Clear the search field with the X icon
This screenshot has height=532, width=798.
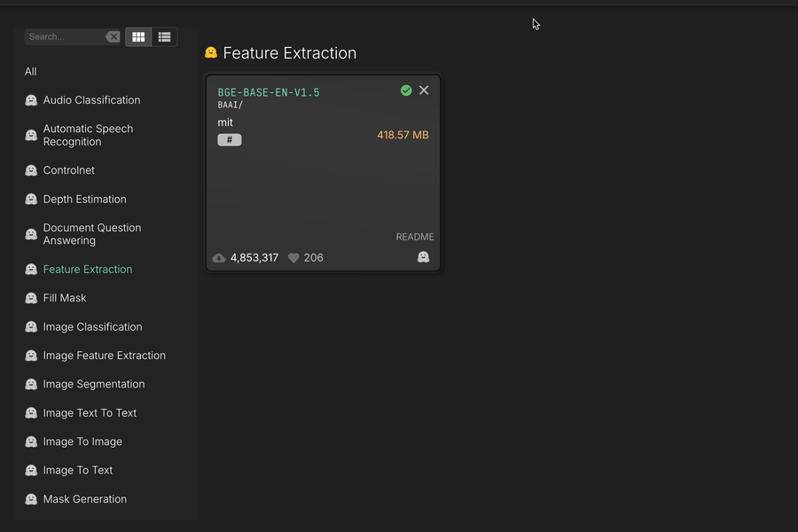click(113, 36)
